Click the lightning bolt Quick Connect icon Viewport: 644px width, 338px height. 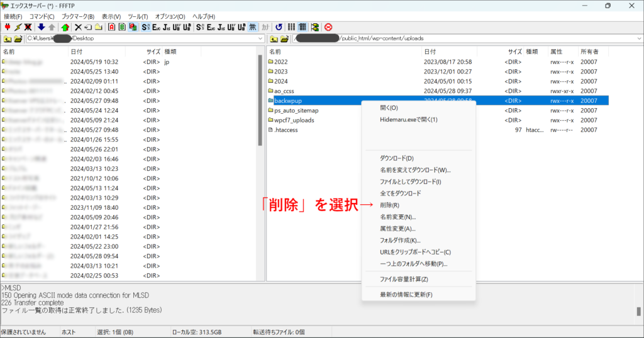click(x=18, y=27)
